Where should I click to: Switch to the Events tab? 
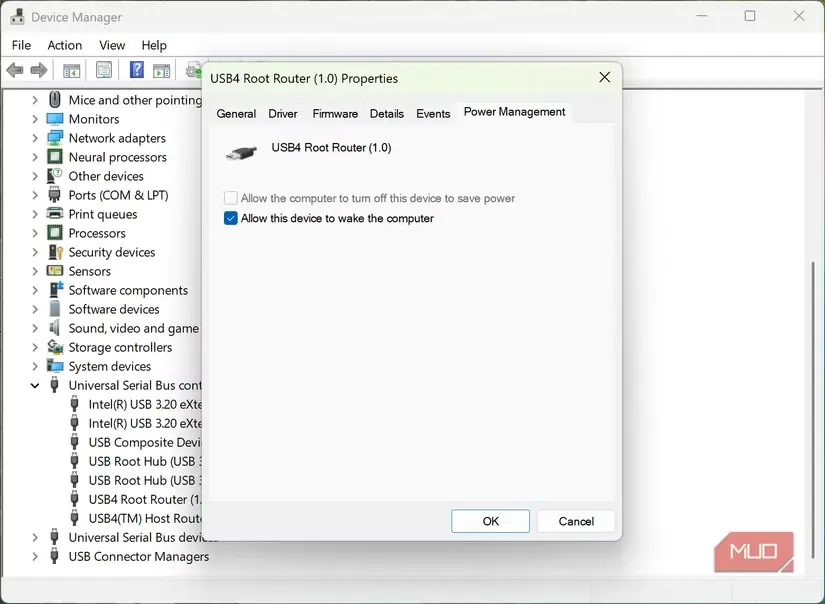[433, 114]
